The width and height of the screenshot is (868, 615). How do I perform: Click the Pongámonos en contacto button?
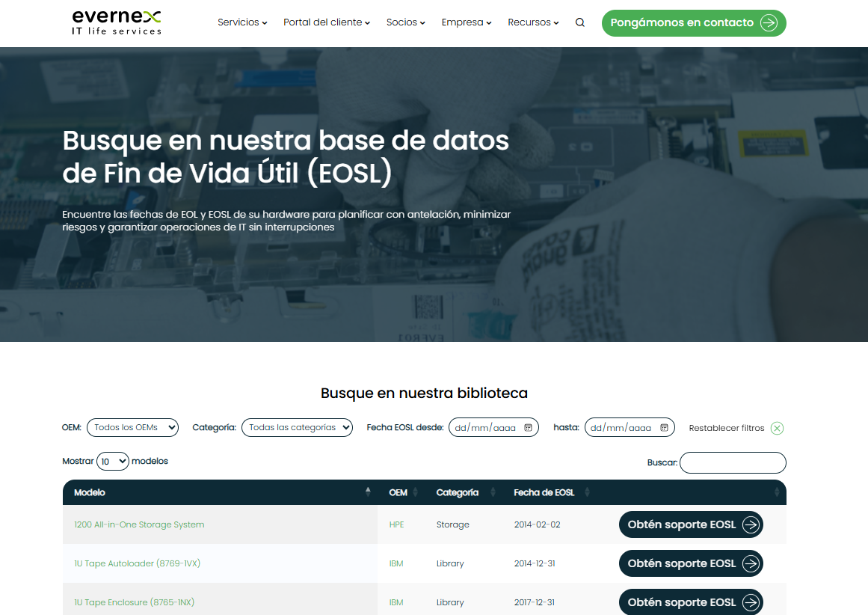point(694,22)
